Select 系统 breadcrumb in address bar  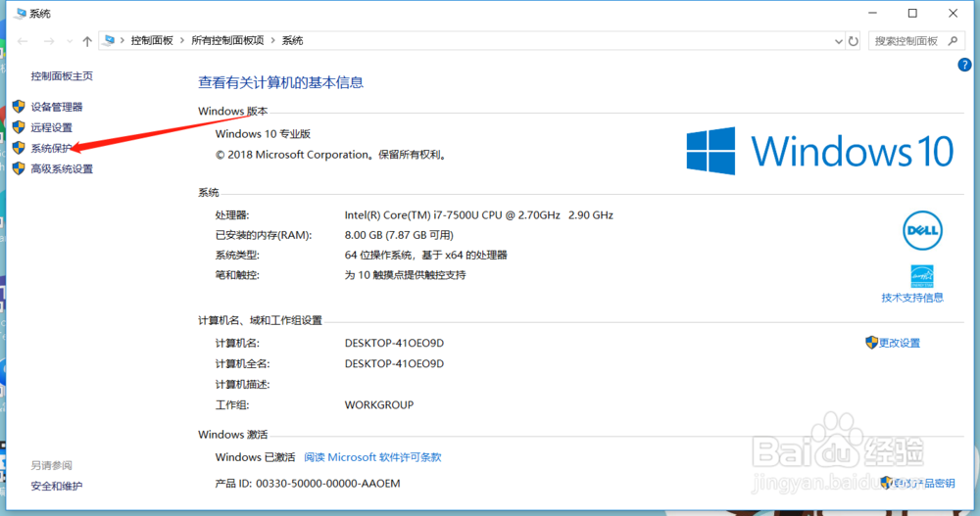292,40
